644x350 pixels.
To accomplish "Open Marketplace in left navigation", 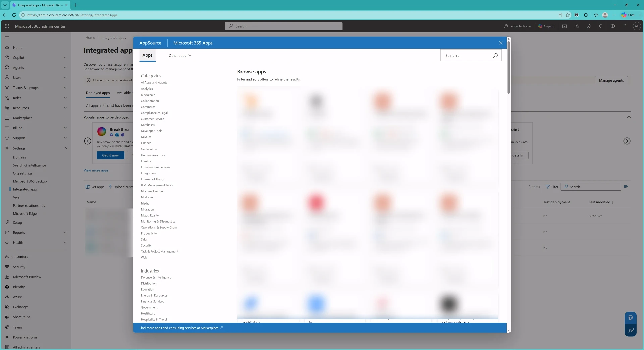I will (22, 118).
